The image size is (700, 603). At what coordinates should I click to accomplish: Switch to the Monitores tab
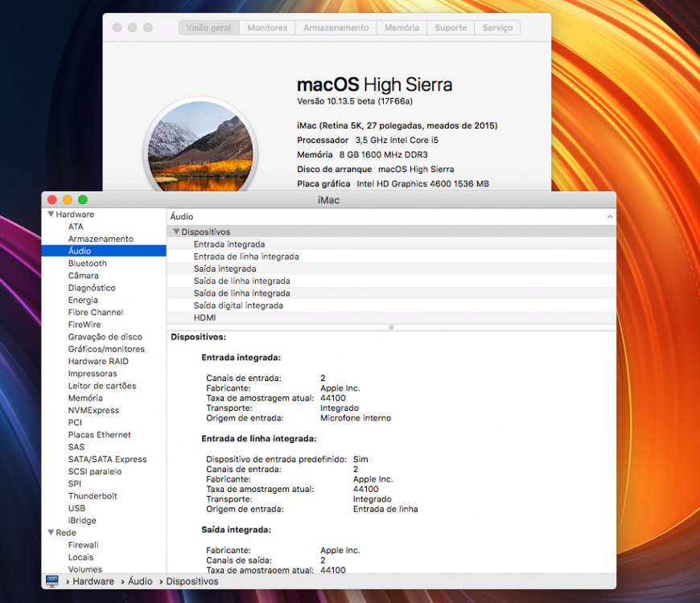coord(267,27)
